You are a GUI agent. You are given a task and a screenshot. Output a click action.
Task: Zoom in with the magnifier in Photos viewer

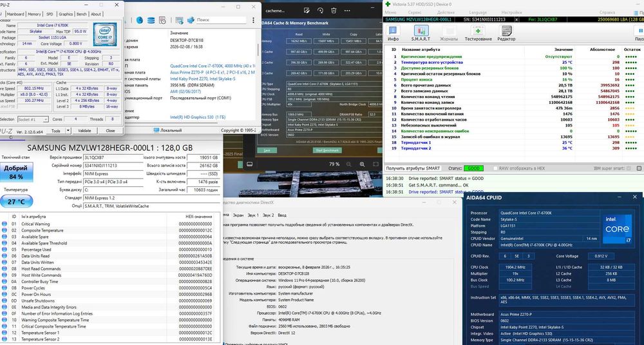pyautogui.click(x=362, y=164)
